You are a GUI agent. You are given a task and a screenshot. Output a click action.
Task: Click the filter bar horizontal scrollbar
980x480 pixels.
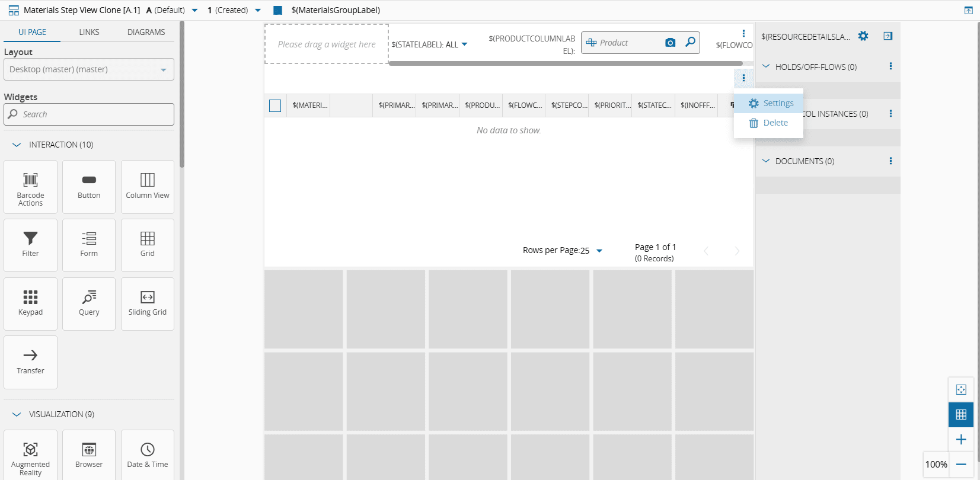(566, 63)
